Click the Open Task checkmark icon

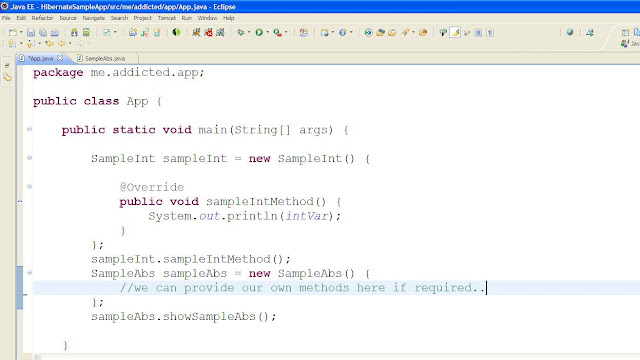pyautogui.click(x=107, y=33)
